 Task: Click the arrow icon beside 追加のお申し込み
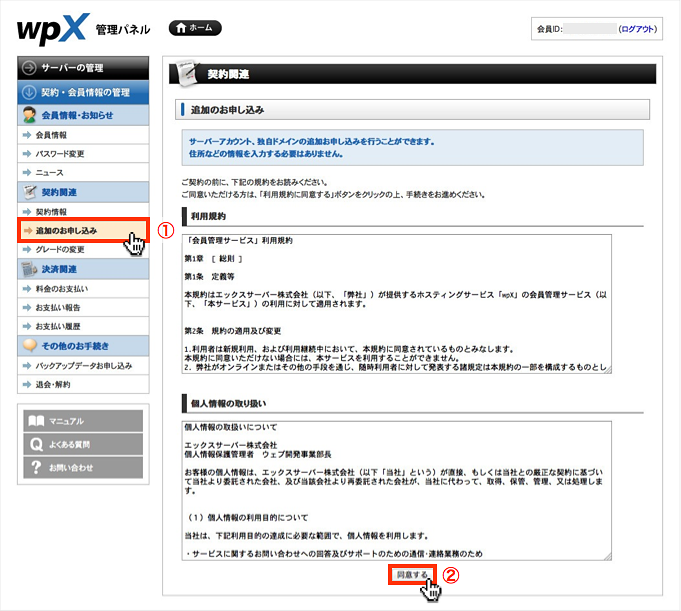pos(28,230)
